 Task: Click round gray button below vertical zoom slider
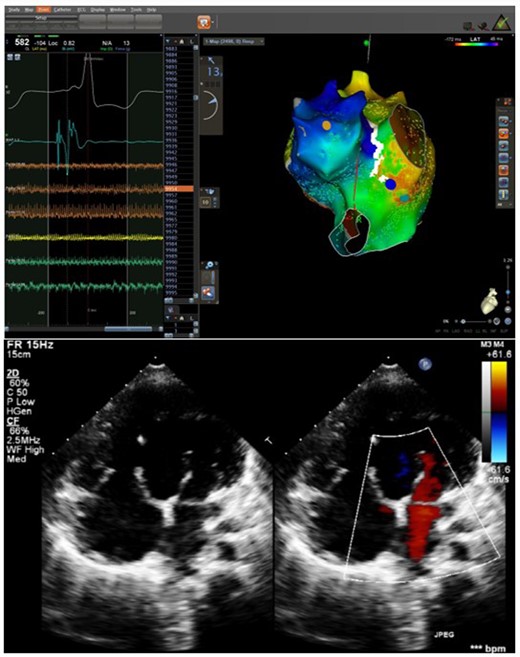coord(508,310)
